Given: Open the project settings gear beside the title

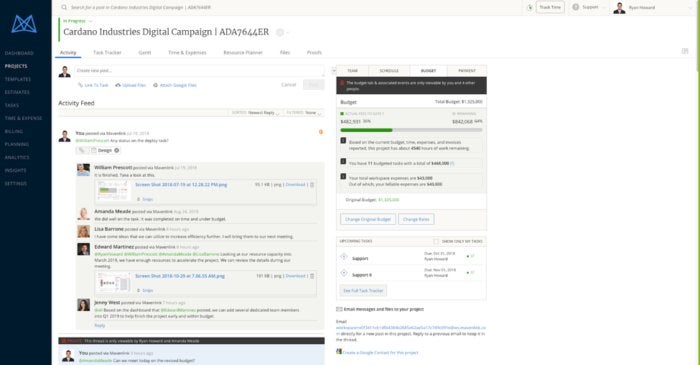Looking at the screenshot, I should coord(280,32).
